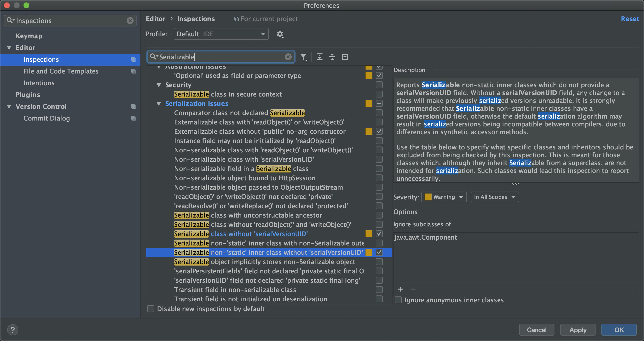Select 'Serializable class with unconstructable ancestor' row
The width and height of the screenshot is (644, 341).
pyautogui.click(x=248, y=215)
